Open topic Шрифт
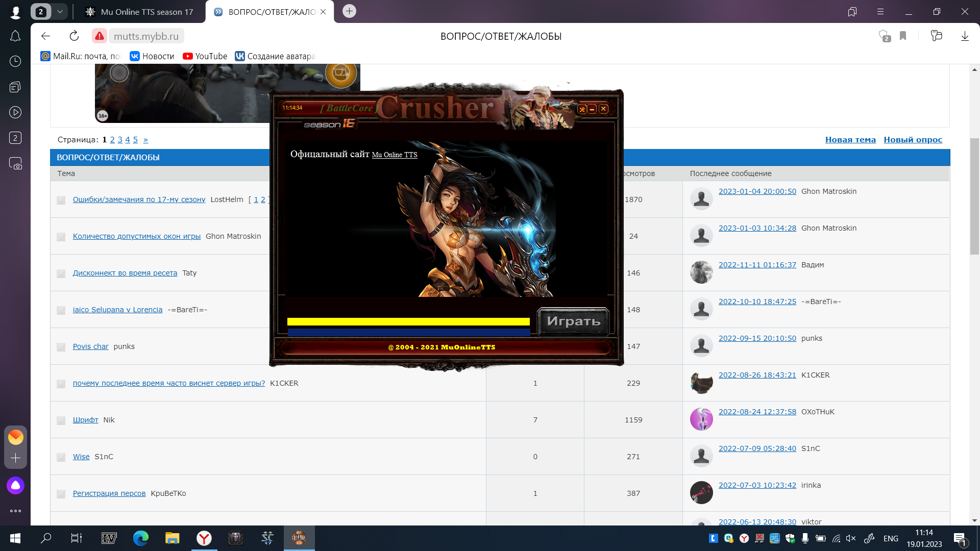The width and height of the screenshot is (980, 551). pyautogui.click(x=85, y=420)
